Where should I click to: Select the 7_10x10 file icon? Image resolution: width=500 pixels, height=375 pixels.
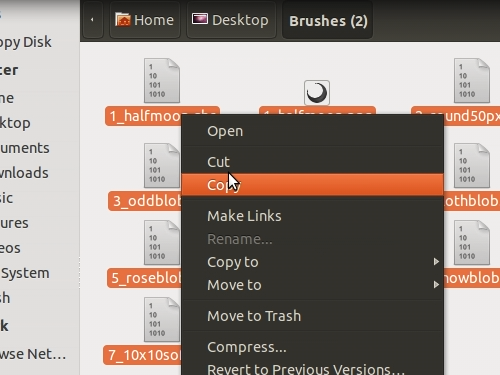(162, 320)
